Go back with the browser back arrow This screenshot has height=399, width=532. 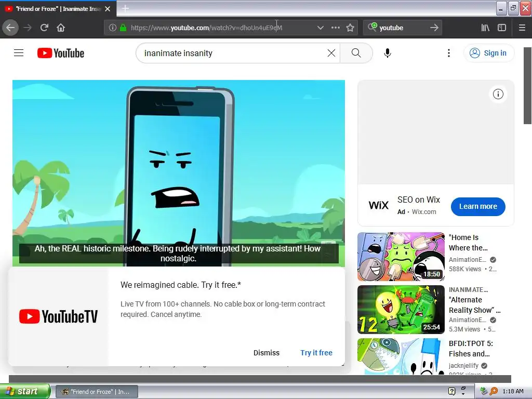pyautogui.click(x=10, y=28)
